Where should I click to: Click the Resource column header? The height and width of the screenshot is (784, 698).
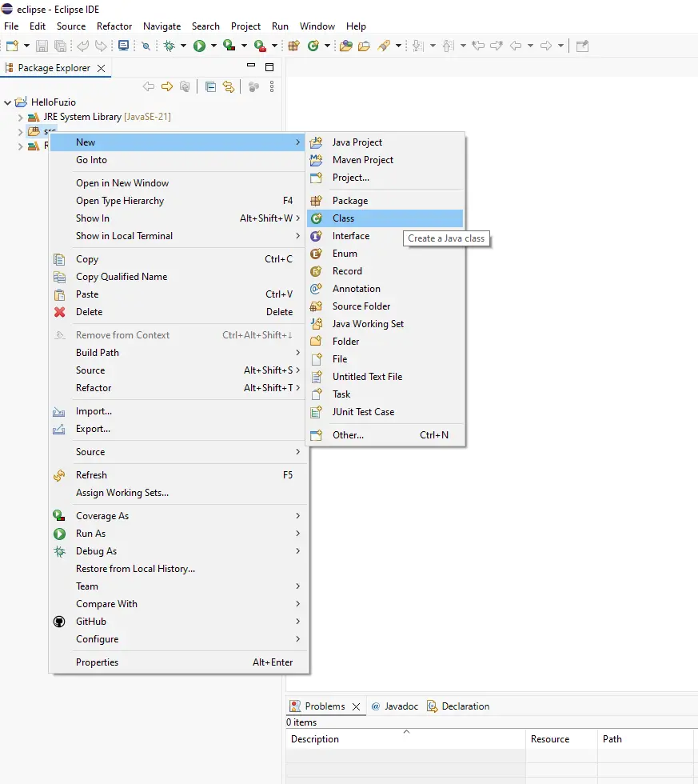coord(561,739)
